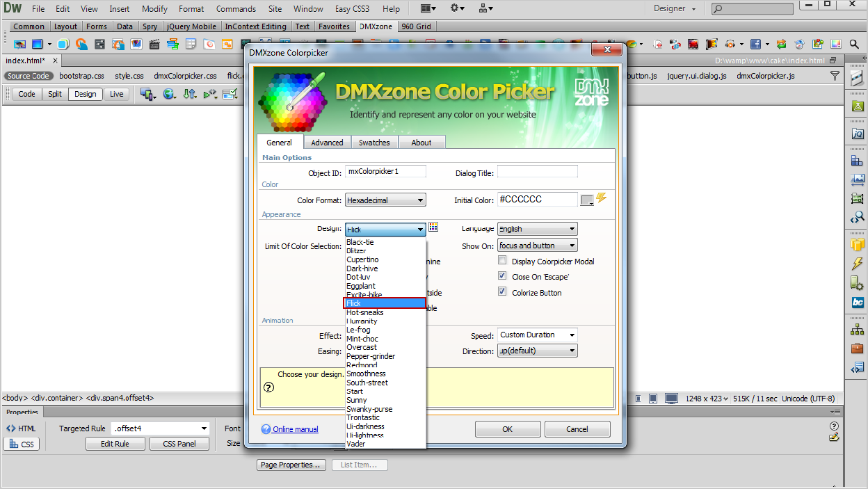Click the Dialog Title input field
The image size is (868, 489).
(x=538, y=171)
